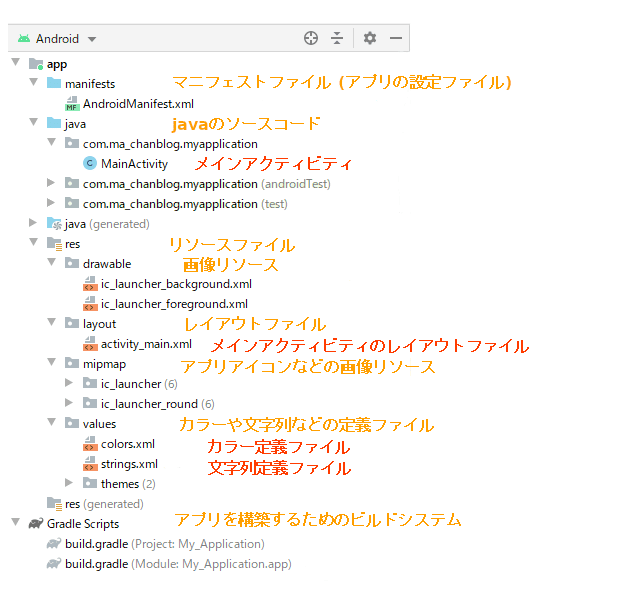The height and width of the screenshot is (610, 640).
Task: Click the project build.gradle elephant icon
Action: (54, 543)
